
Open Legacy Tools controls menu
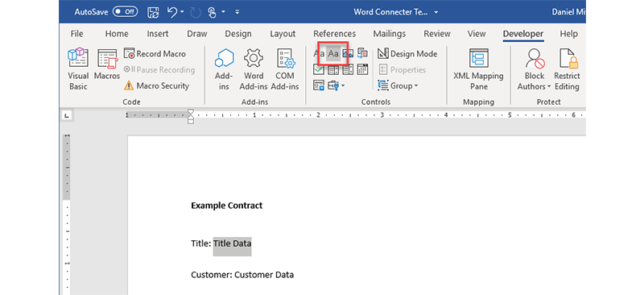[x=336, y=85]
